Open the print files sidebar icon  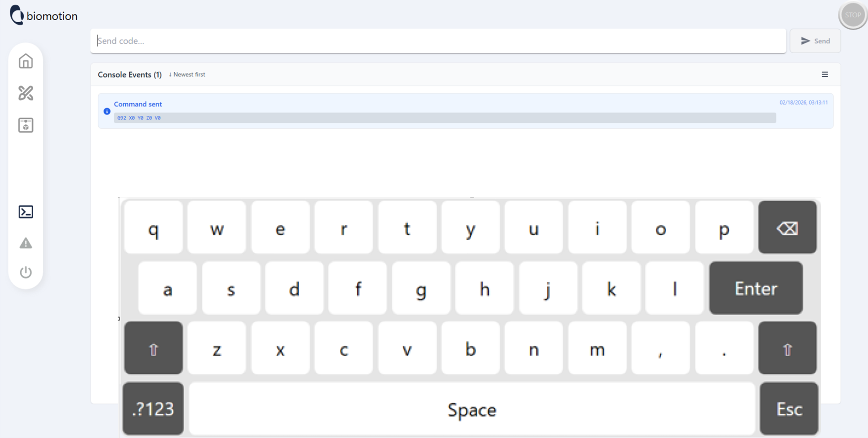26,125
